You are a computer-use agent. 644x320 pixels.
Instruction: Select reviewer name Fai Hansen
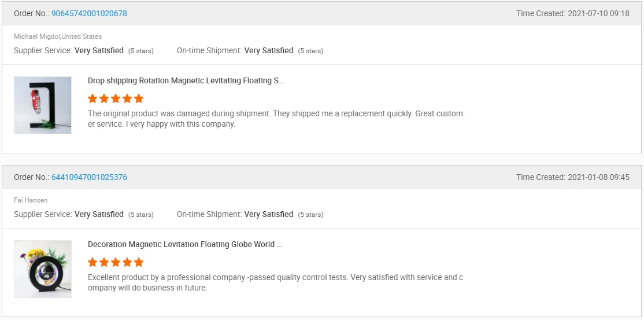31,200
